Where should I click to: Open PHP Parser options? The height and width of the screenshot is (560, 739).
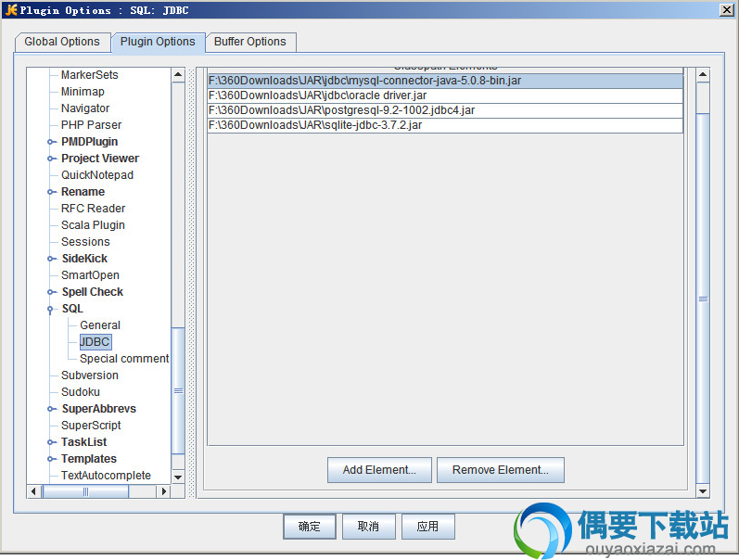tap(92, 125)
